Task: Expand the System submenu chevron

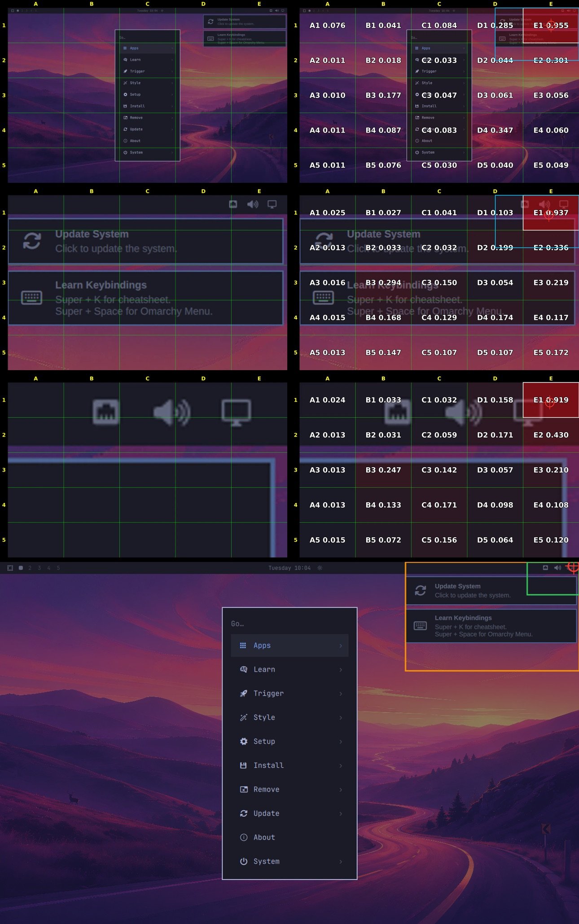Action: point(341,862)
